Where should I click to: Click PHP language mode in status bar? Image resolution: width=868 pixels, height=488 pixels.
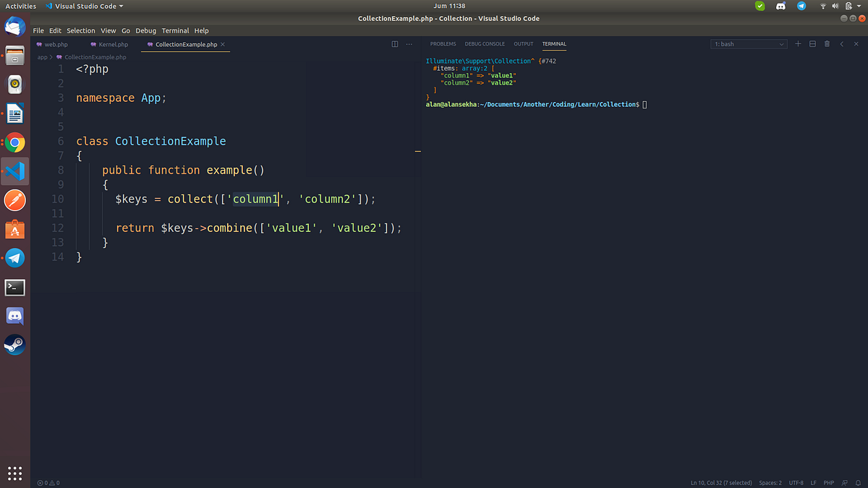point(828,482)
